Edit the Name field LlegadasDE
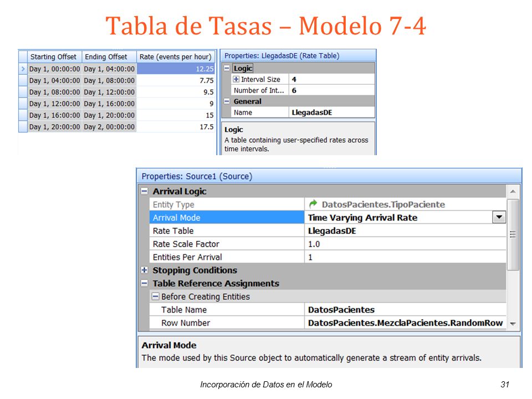 click(x=332, y=112)
